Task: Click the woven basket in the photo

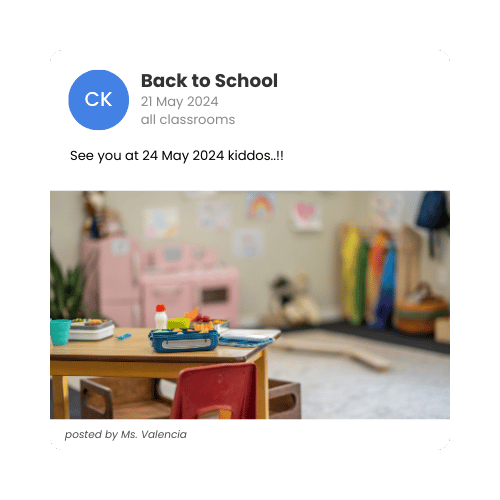Action: tap(420, 315)
